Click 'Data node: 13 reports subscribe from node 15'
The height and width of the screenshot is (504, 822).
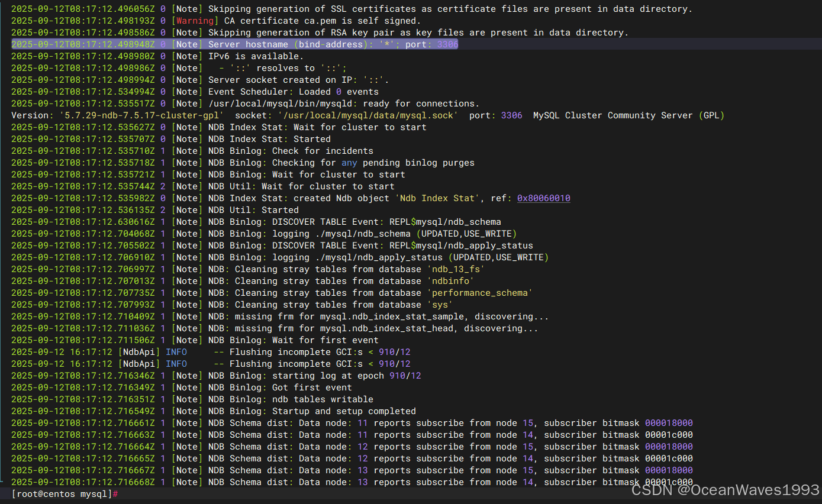click(416, 470)
